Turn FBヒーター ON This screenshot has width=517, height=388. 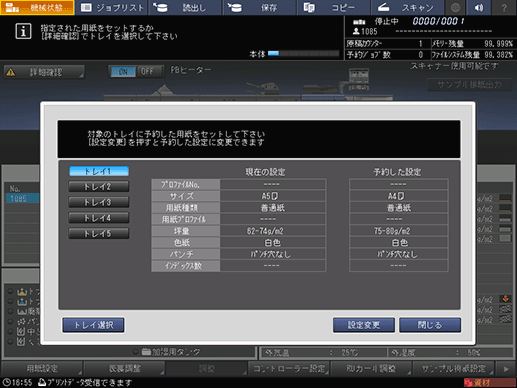click(123, 71)
